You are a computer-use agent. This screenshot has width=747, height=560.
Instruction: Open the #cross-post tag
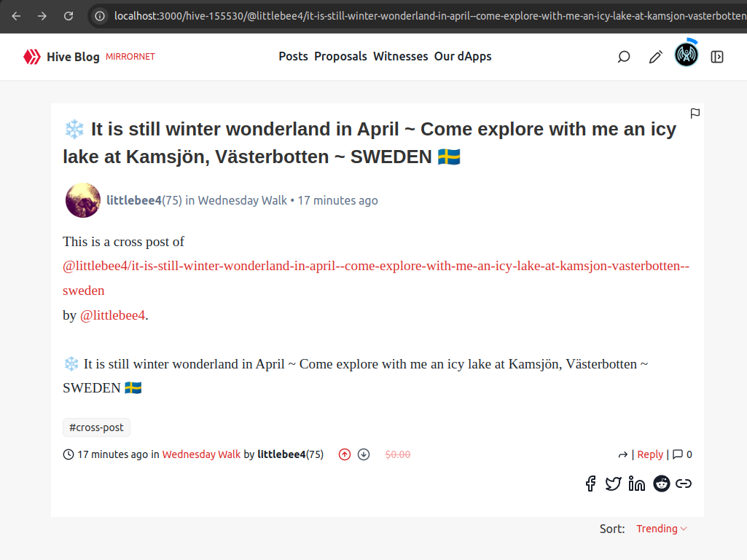click(x=96, y=427)
